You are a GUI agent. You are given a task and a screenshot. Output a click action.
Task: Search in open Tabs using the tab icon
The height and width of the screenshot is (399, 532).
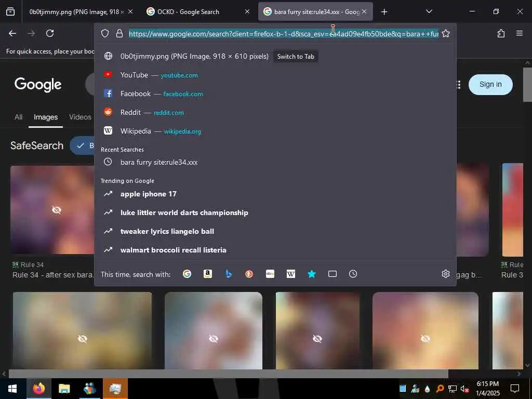point(332,274)
